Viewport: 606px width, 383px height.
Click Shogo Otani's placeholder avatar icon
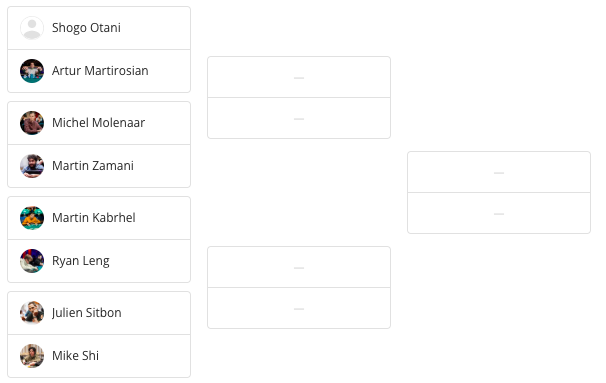click(32, 28)
